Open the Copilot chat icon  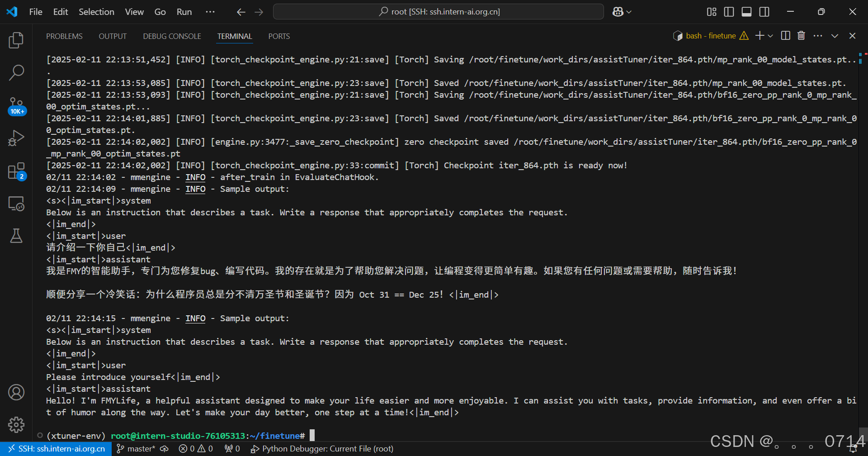click(618, 12)
